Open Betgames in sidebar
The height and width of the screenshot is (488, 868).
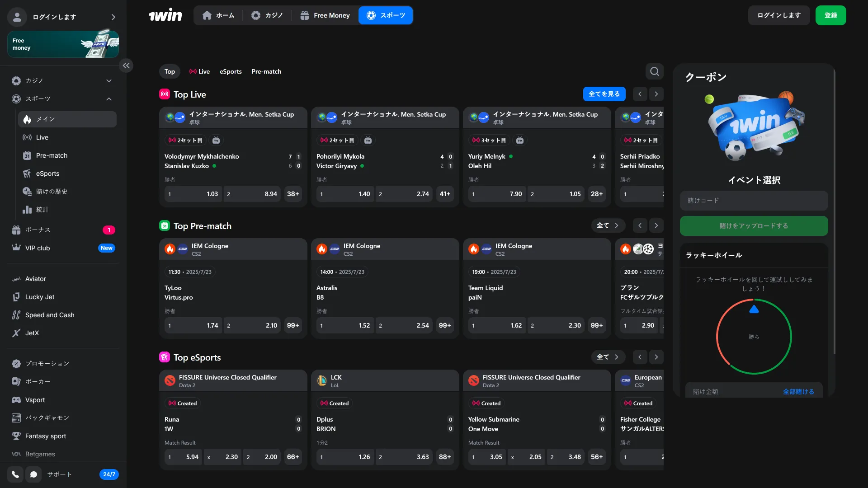[40, 454]
